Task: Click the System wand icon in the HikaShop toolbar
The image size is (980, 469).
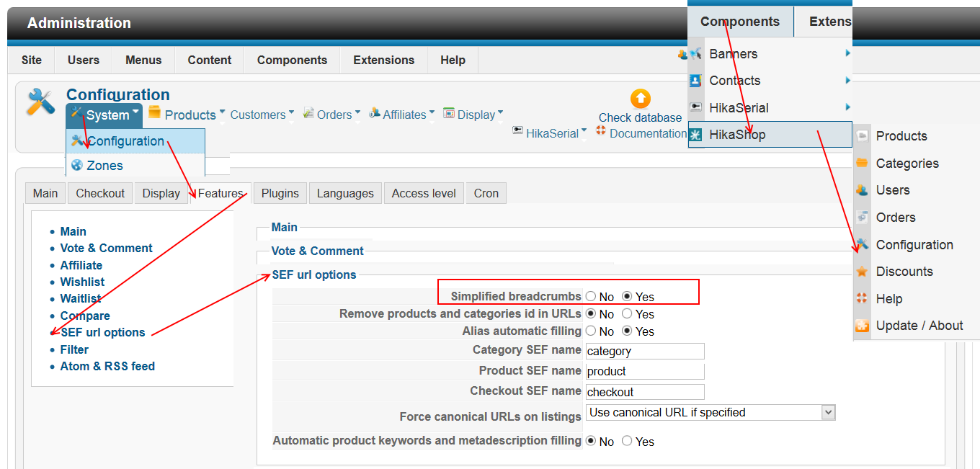Action: [77, 113]
